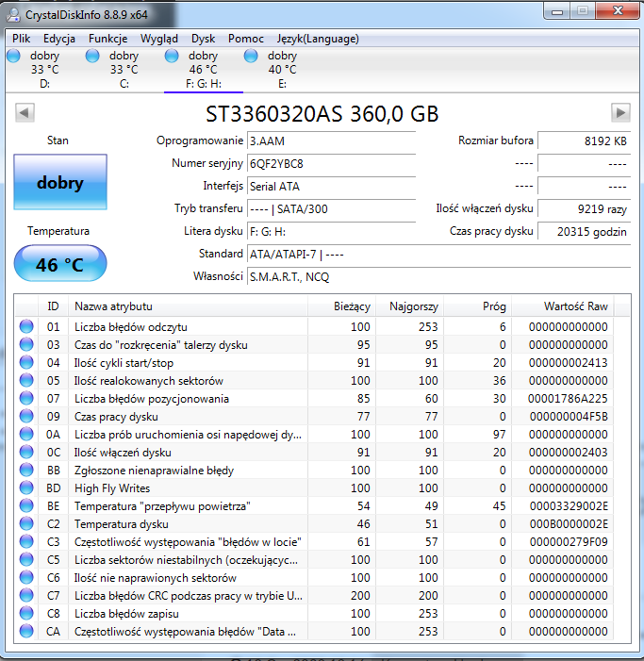
Task: Select row Liczba błędów odczytu
Action: point(314,326)
